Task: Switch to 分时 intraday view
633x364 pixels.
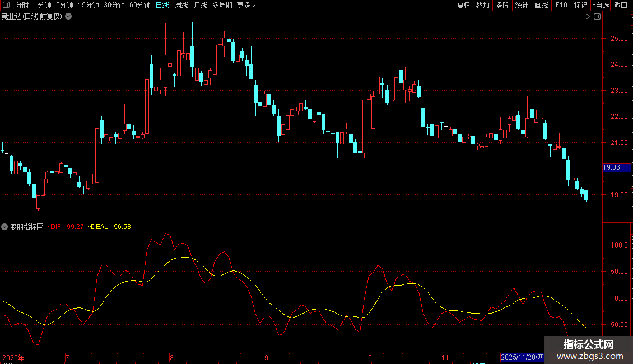Action: point(22,5)
